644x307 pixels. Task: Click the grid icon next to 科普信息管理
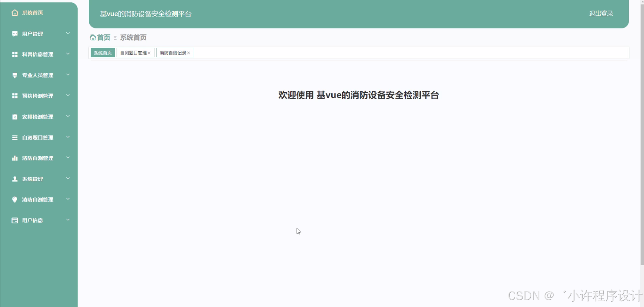tap(15, 54)
